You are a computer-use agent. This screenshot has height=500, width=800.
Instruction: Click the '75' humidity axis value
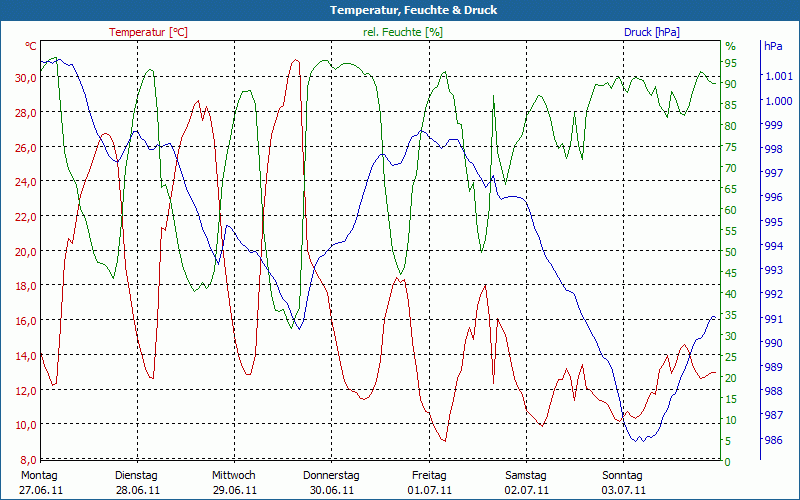tap(731, 147)
